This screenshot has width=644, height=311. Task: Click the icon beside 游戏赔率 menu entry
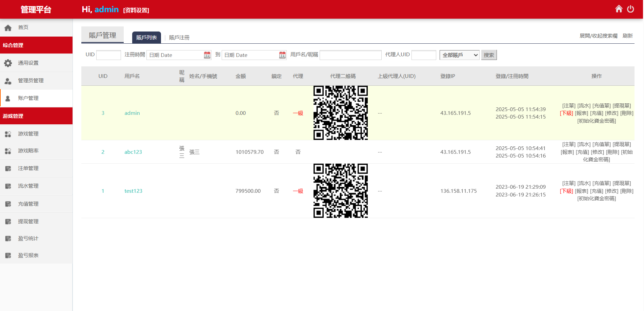pyautogui.click(x=8, y=151)
